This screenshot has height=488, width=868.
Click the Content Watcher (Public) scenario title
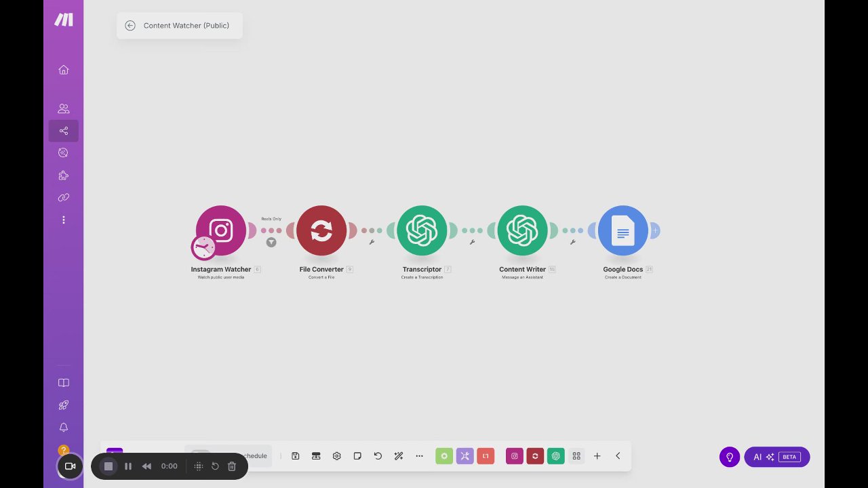[186, 26]
